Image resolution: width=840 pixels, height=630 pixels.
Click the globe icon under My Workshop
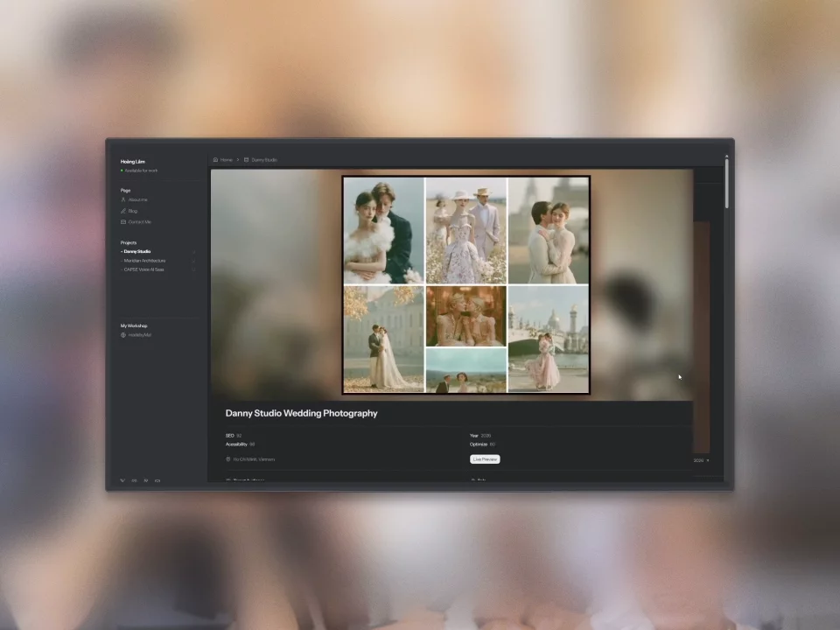coord(123,335)
